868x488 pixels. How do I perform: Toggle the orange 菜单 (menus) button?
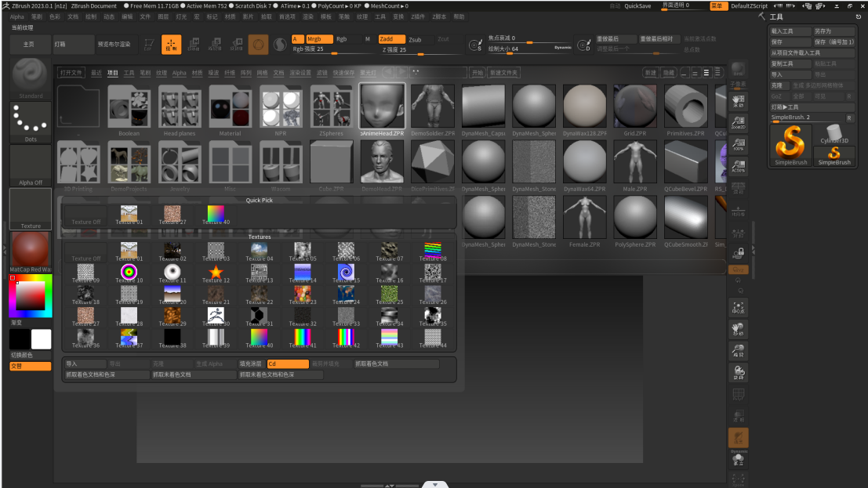pyautogui.click(x=717, y=5)
